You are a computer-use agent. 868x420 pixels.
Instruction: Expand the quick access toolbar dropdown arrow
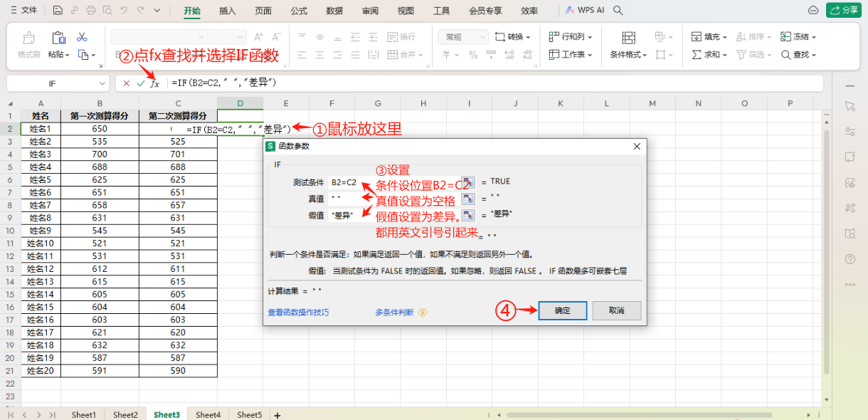(157, 10)
